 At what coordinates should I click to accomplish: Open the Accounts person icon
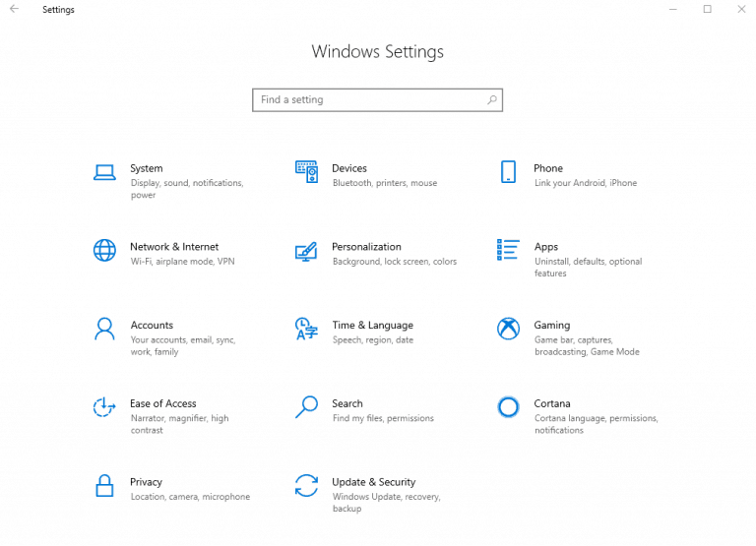click(104, 329)
